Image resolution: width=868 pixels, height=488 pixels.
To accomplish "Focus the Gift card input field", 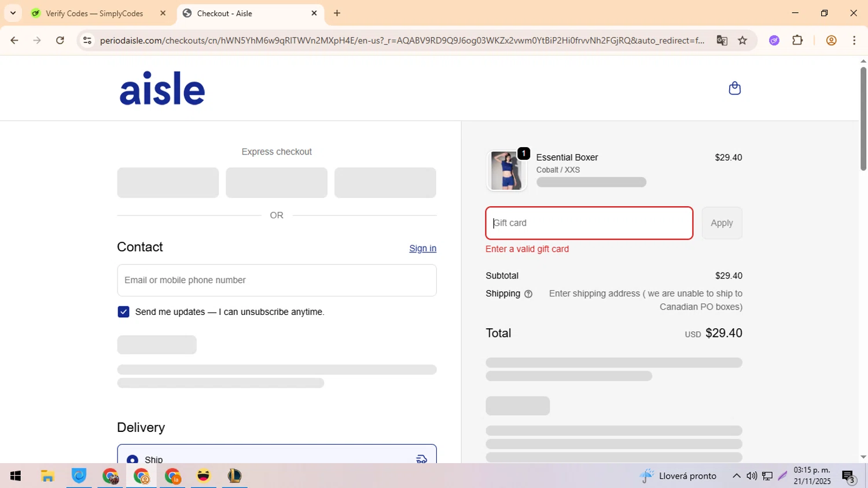I will tap(589, 223).
